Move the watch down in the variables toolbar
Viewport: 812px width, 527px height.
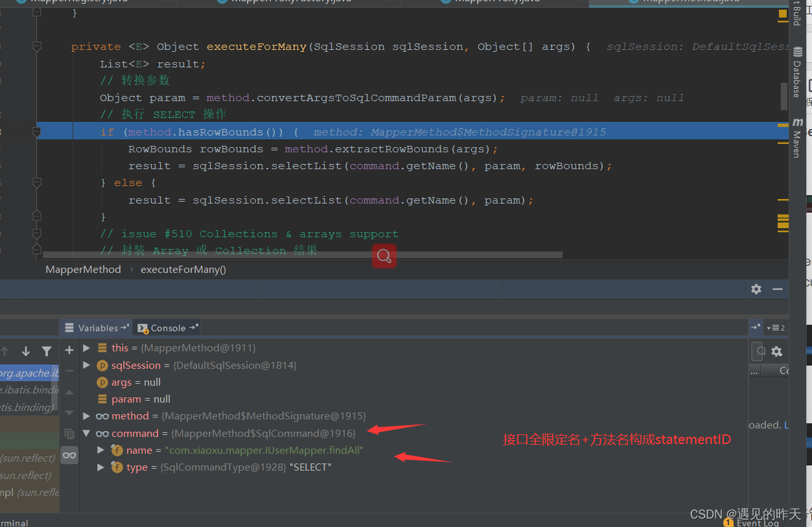[x=69, y=413]
